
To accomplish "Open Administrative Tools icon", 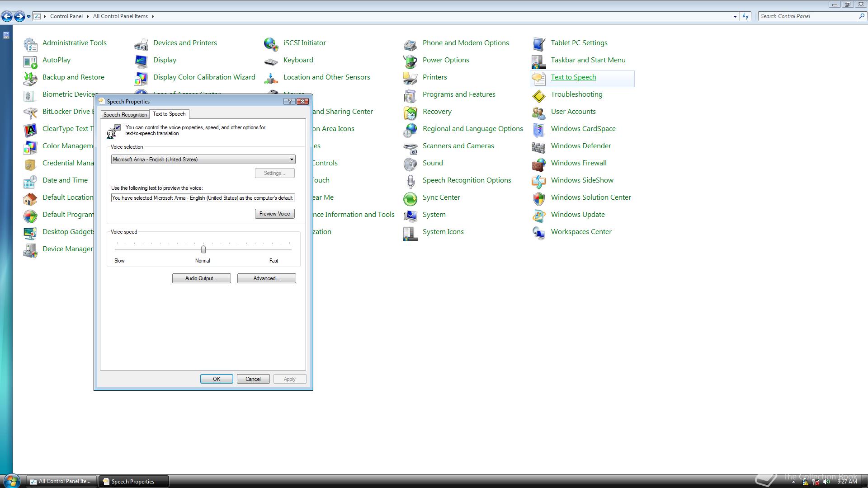I will pyautogui.click(x=30, y=44).
